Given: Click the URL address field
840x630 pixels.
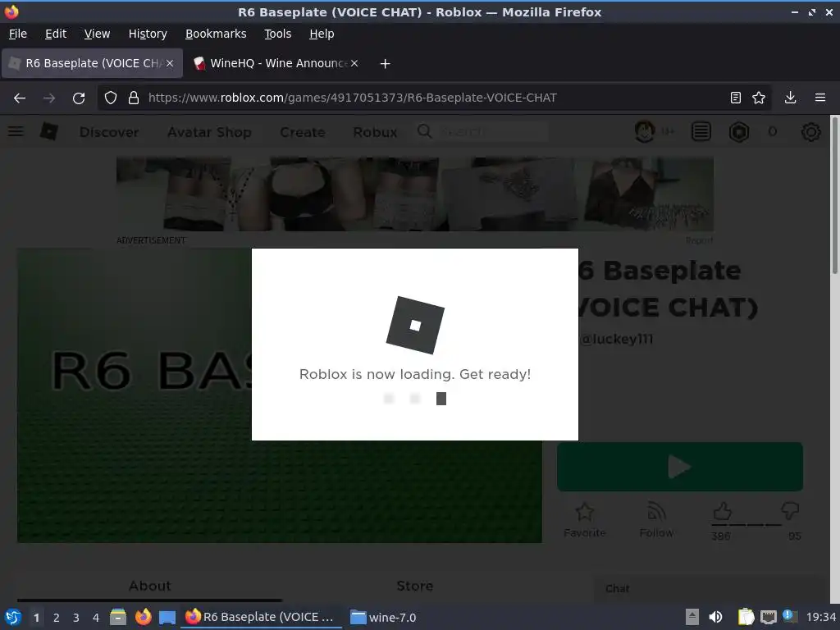Looking at the screenshot, I should click(x=434, y=98).
